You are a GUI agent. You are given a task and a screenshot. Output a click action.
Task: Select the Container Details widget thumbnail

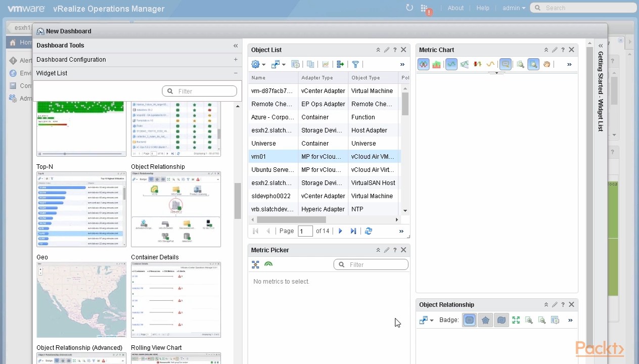[x=176, y=299]
